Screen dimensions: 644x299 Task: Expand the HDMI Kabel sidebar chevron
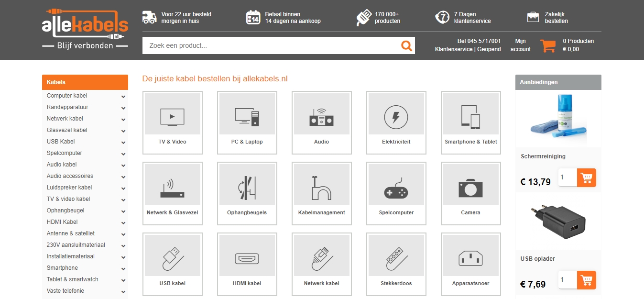[123, 222]
